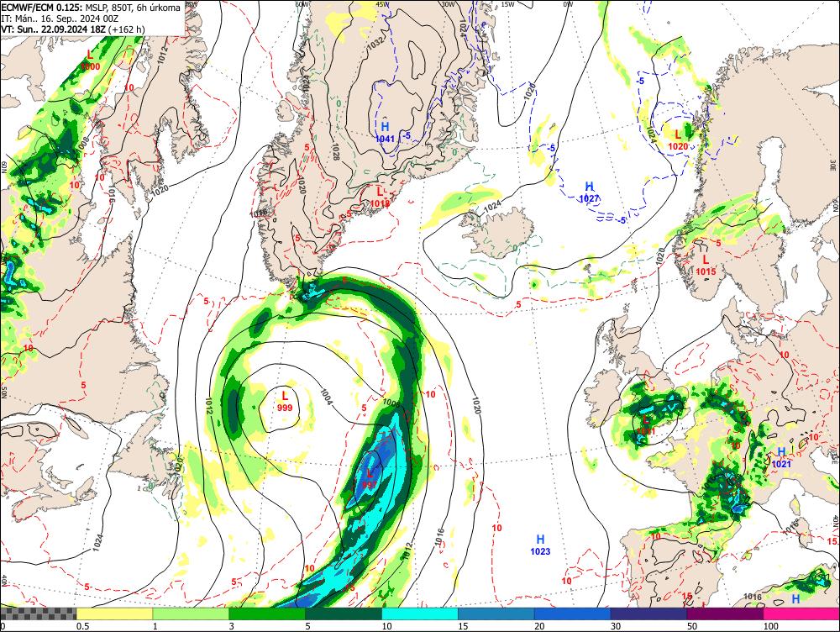840x632 pixels.
Task: Select legend value label '20'
Action: (539, 626)
